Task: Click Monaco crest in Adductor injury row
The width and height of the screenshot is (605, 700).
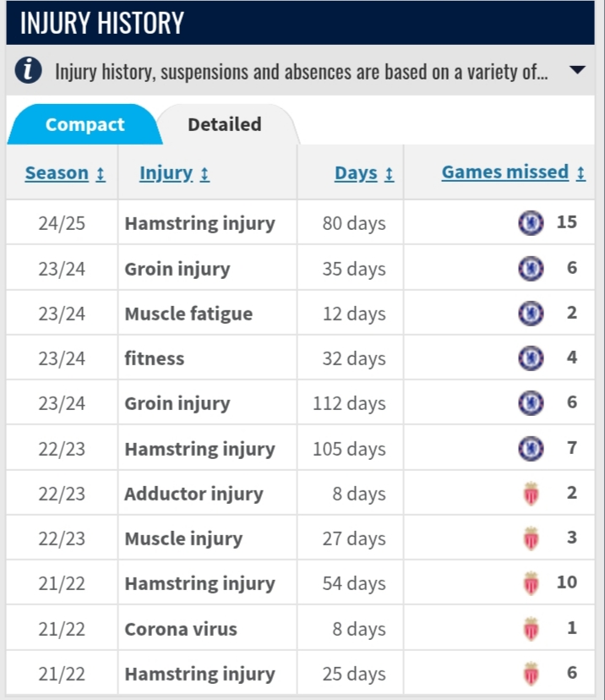Action: 531,494
